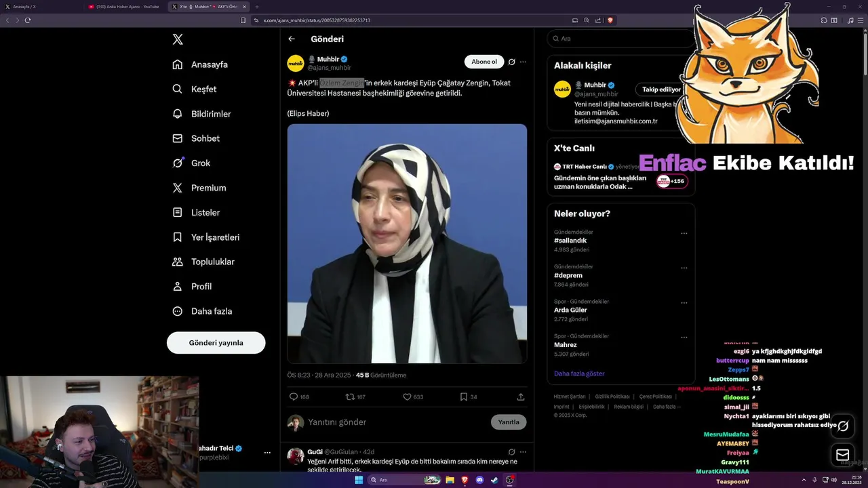Open account menu next to Bahadır Telci
The width and height of the screenshot is (868, 488).
click(x=267, y=452)
